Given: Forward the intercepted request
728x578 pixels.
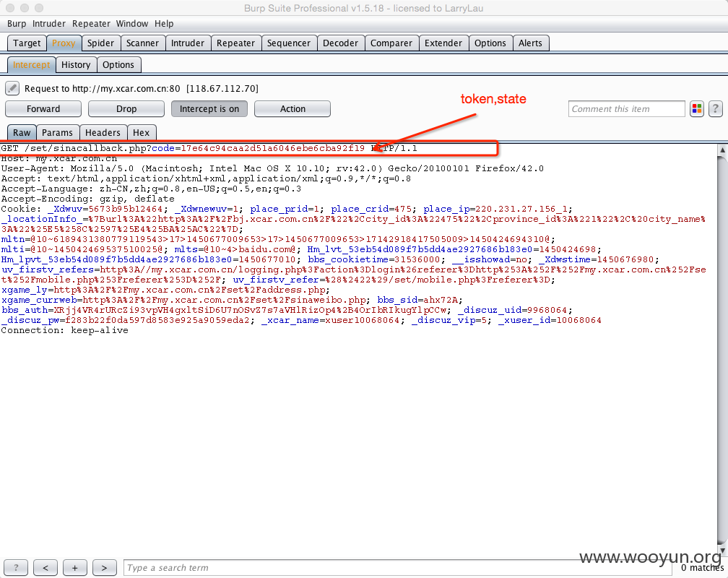Looking at the screenshot, I should pyautogui.click(x=43, y=108).
